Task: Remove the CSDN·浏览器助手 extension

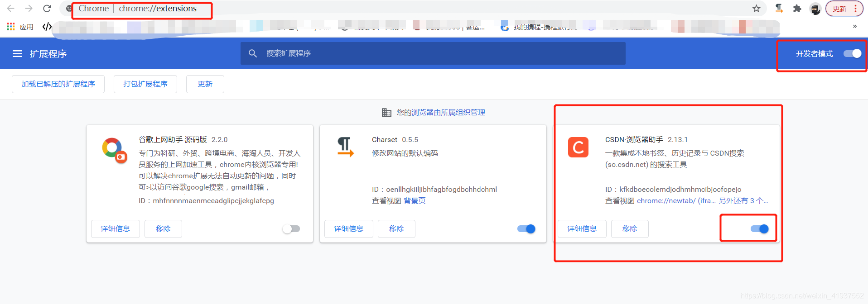Action: tap(630, 229)
